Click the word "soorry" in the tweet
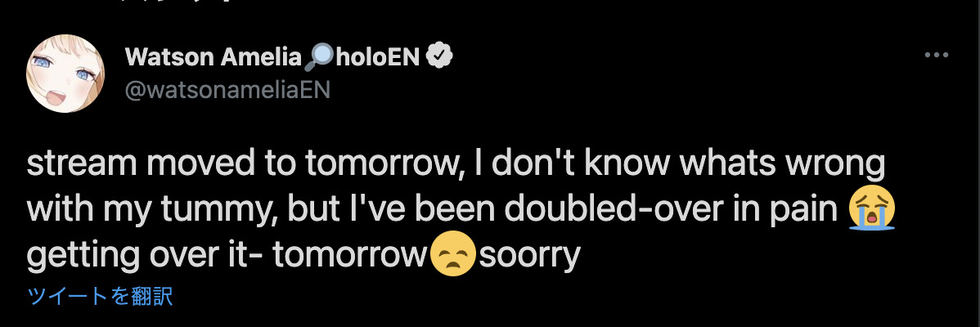980x327 pixels. pos(528,255)
